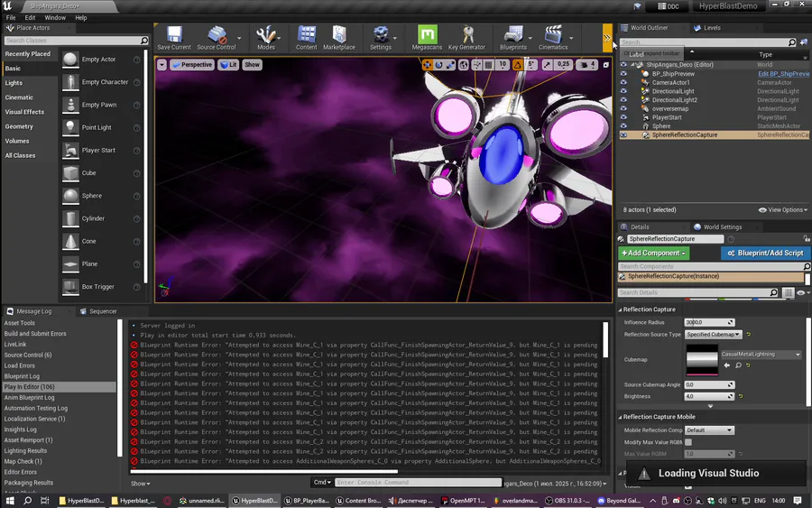The image size is (812, 508).
Task: Select the Empty Actor icon
Action: [70, 60]
